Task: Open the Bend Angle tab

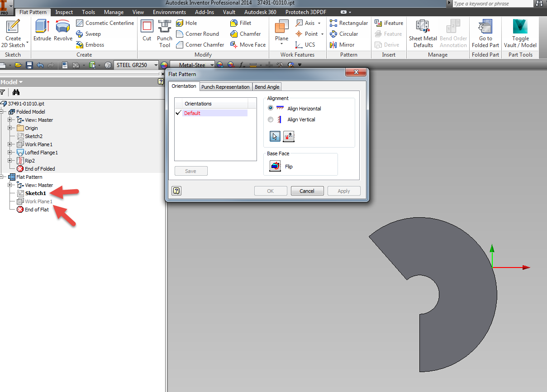Action: tap(267, 87)
